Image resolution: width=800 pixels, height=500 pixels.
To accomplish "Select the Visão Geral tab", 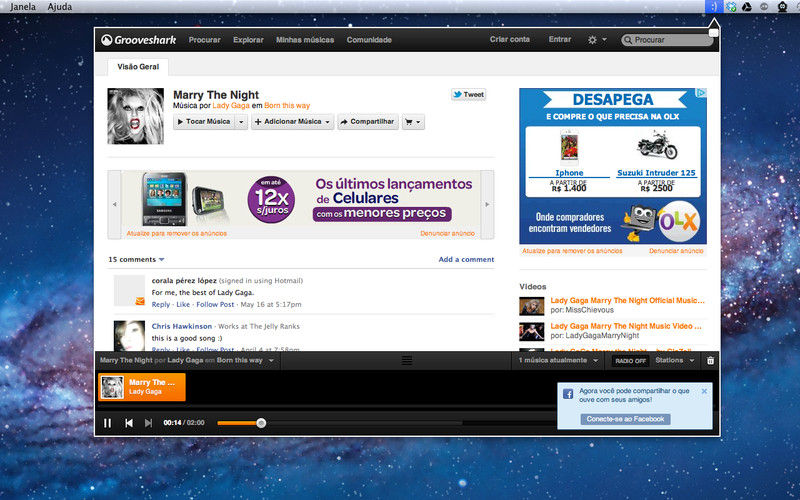I will (x=138, y=67).
